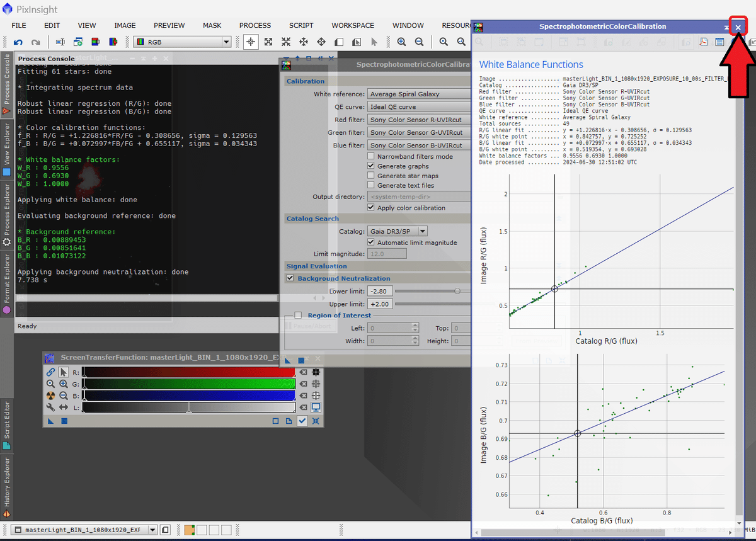Click the reset cross-arrows icon in STF bottom bar
Viewport: 756px width, 541px height.
click(x=316, y=421)
